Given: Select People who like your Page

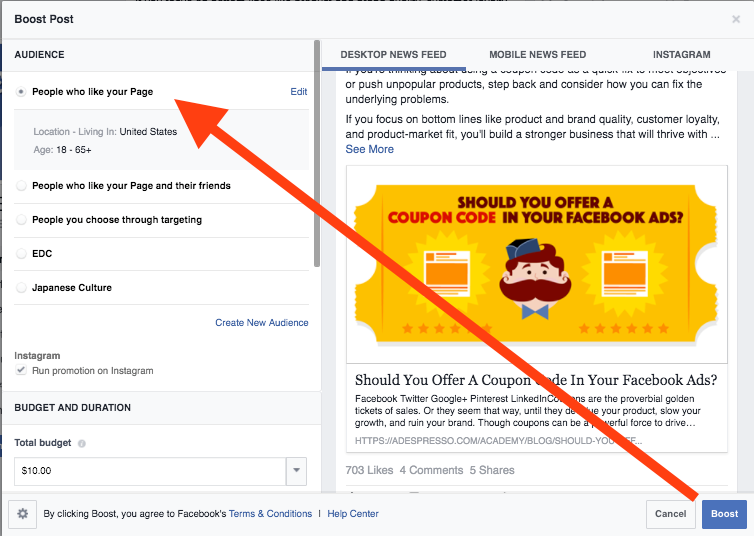Looking at the screenshot, I should [x=21, y=91].
